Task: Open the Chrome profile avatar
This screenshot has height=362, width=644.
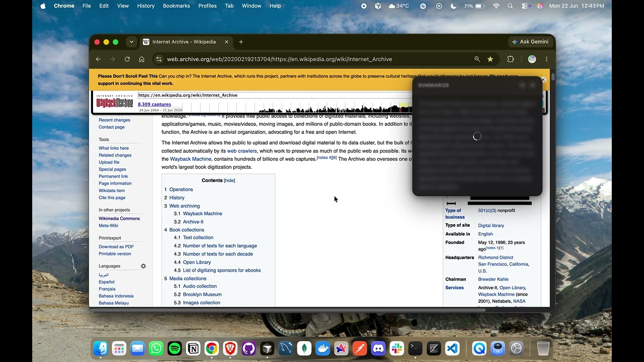Action: [532, 59]
